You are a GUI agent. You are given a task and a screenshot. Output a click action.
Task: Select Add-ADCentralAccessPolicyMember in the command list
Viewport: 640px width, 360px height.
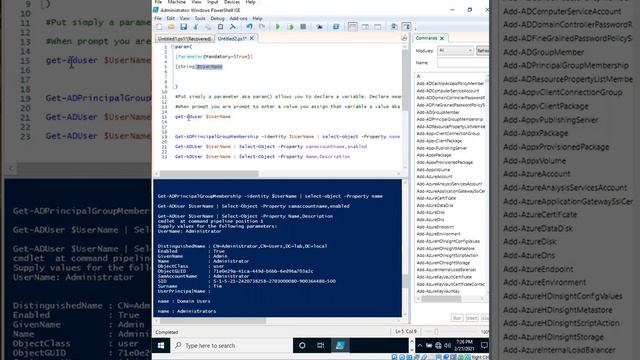click(x=450, y=84)
